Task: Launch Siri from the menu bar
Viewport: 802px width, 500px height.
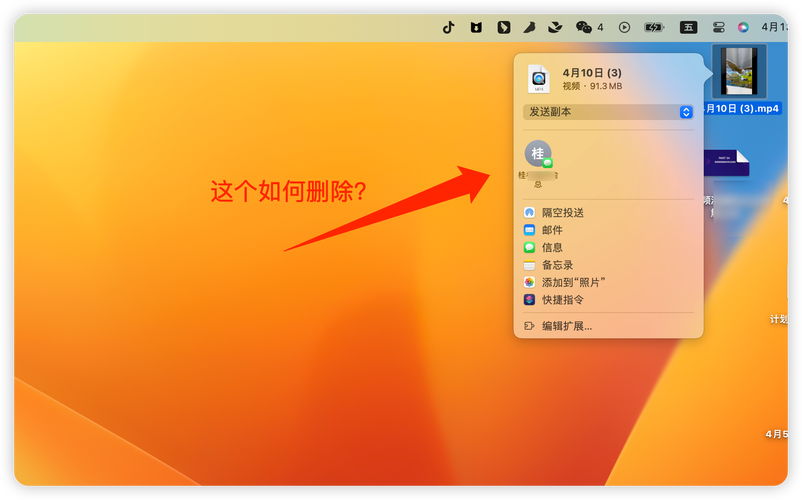Action: (x=743, y=27)
